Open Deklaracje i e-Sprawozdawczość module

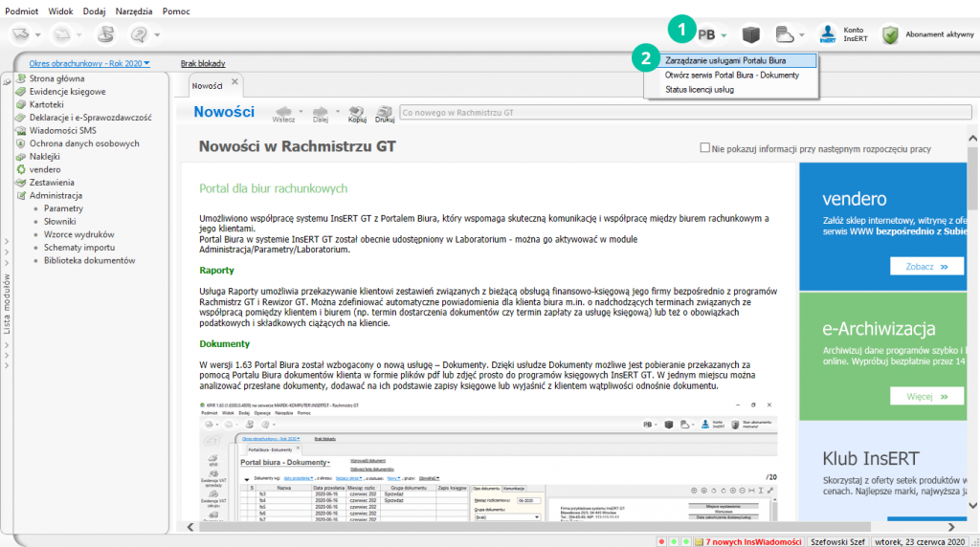pyautogui.click(x=90, y=118)
